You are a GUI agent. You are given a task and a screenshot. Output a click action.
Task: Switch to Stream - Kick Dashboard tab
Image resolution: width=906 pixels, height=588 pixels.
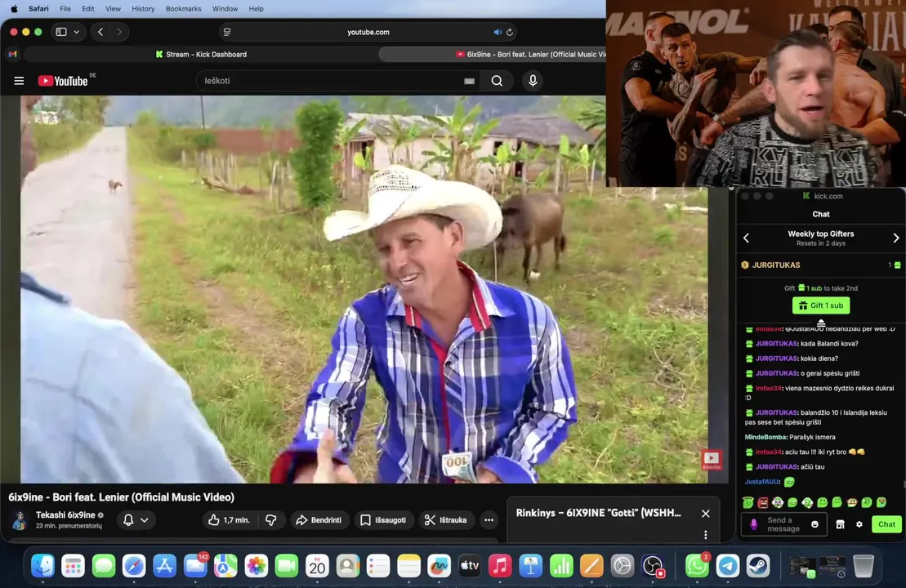(x=201, y=54)
